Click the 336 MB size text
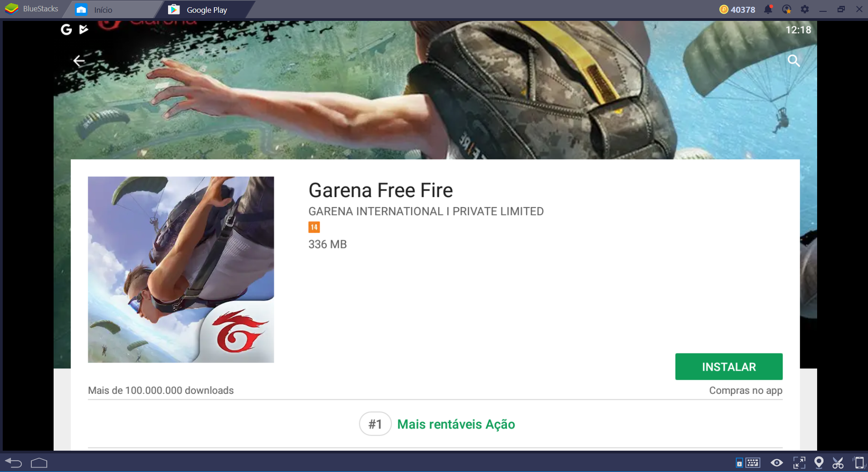 [327, 244]
